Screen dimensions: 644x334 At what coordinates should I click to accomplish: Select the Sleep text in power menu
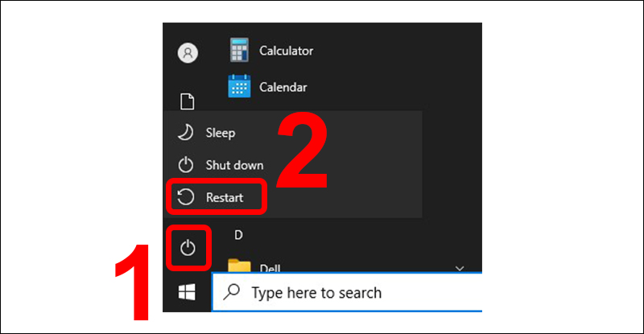click(221, 133)
